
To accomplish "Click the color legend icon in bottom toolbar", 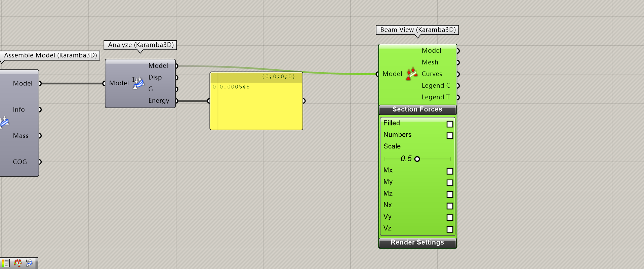I will [x=6, y=263].
